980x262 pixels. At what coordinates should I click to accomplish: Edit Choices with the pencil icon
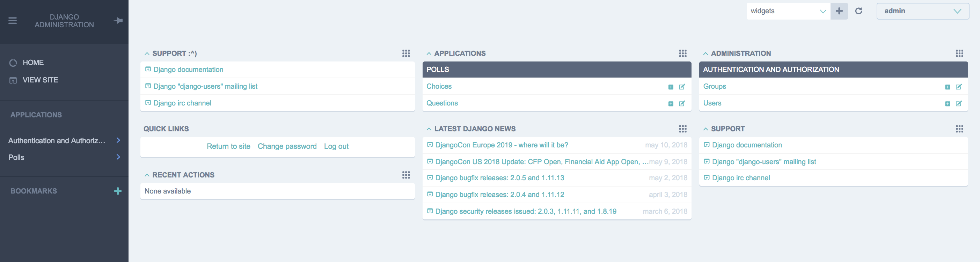tap(682, 87)
